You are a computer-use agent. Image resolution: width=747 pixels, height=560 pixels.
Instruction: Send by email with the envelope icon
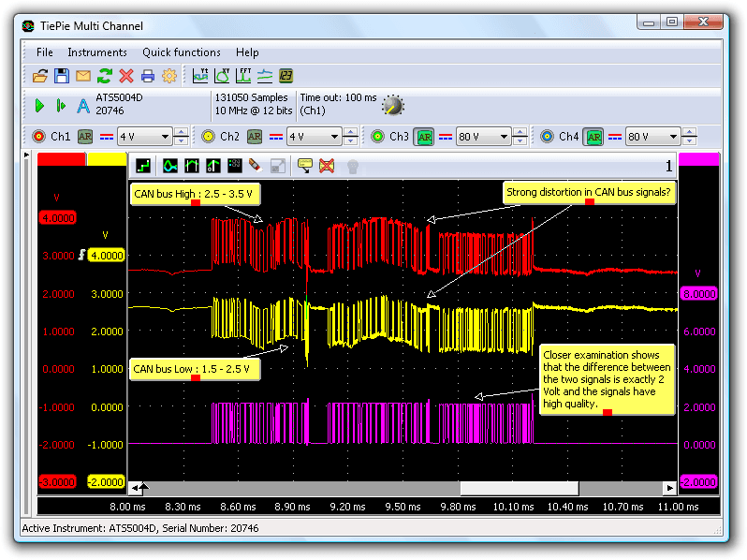83,76
